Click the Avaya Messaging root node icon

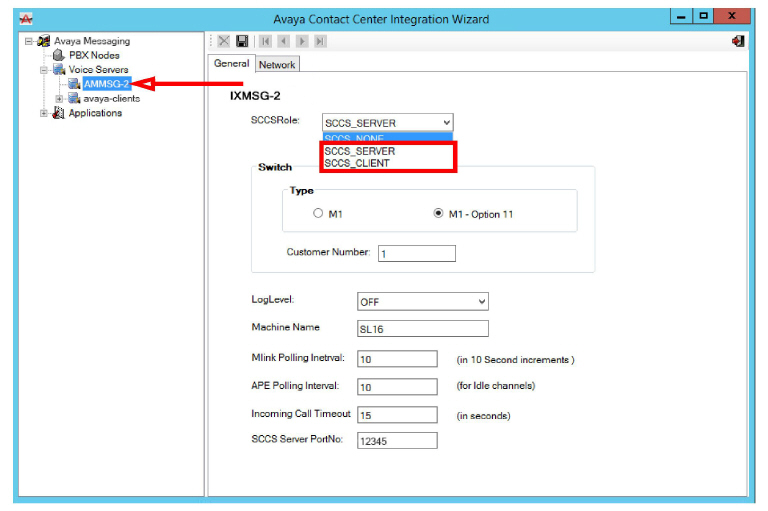click(44, 41)
